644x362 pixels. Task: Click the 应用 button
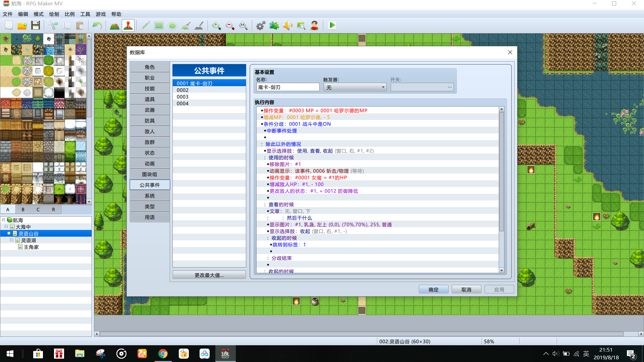(499, 290)
